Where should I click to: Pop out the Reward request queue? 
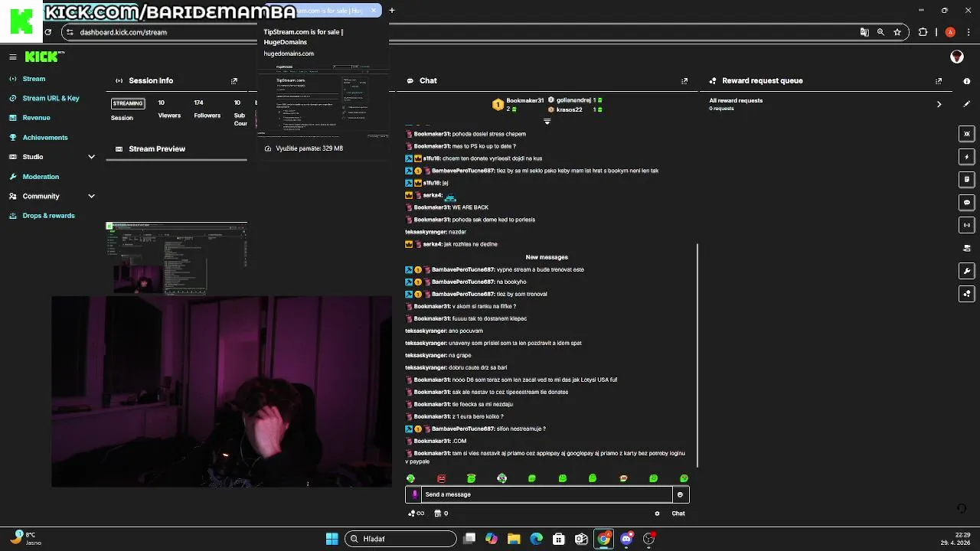click(x=939, y=80)
